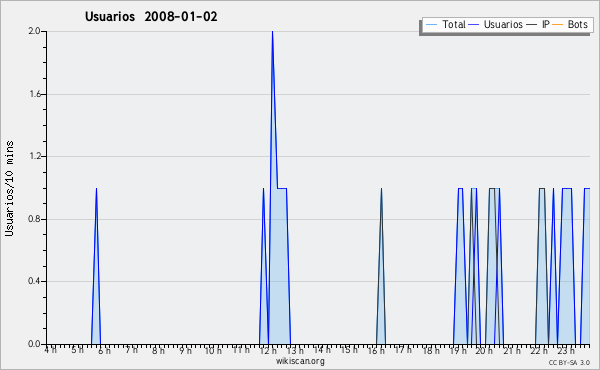Click the isolated spike before 6 h

[96, 266]
